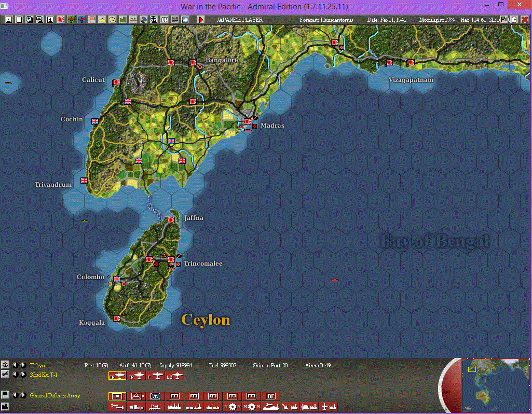Click the N gear naval engine icon
The width and height of the screenshot is (532, 414).
(232, 407)
